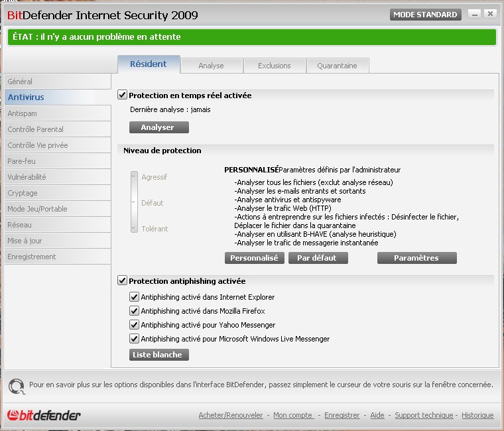Screen dimensions: 504x431
Task: Open the Liste blanche button
Action: pos(159,355)
